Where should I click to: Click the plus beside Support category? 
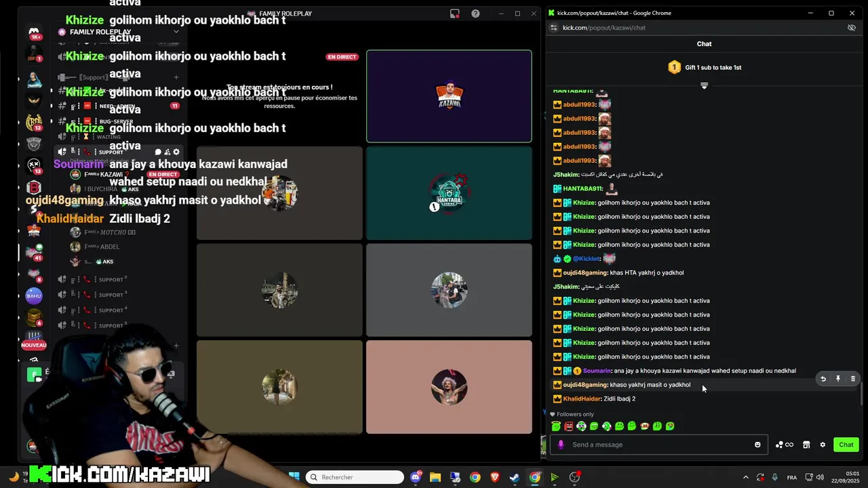176,77
